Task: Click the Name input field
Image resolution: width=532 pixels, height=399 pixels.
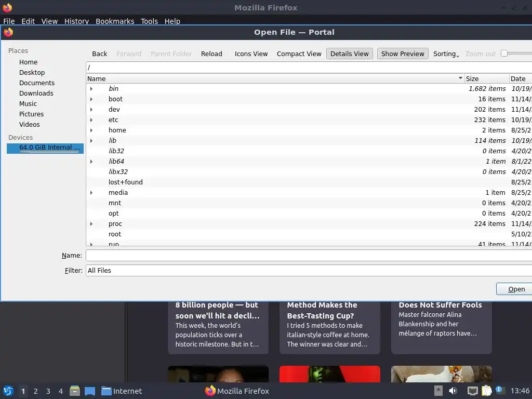Action: point(309,256)
